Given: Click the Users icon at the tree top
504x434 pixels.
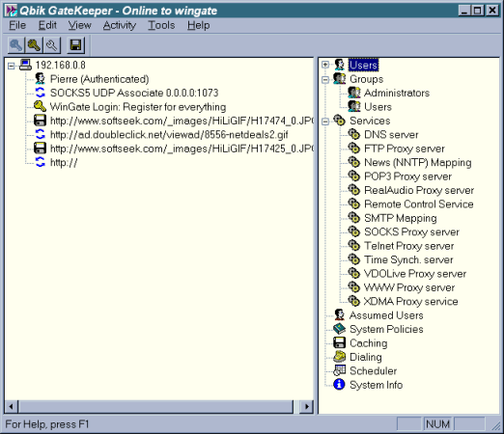Looking at the screenshot, I should click(x=339, y=65).
